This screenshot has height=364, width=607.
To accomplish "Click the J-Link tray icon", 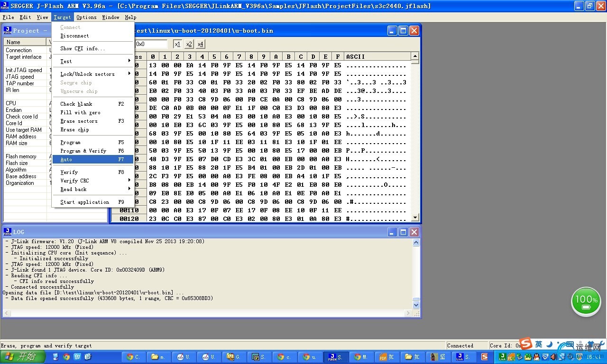I will (x=502, y=357).
